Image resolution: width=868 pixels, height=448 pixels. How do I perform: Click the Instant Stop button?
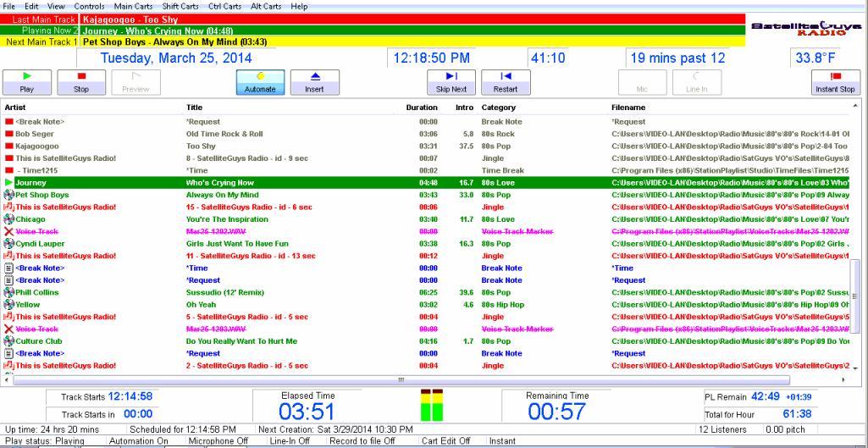(835, 82)
